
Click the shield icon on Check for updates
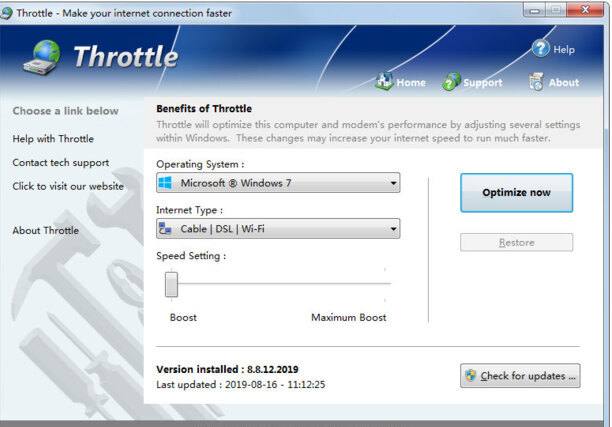(x=471, y=375)
